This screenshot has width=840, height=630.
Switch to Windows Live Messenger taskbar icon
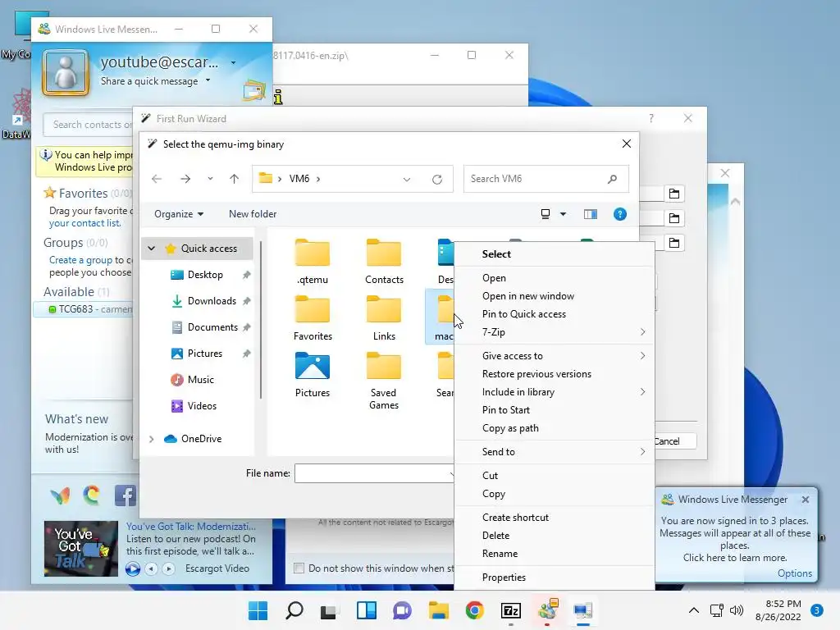(x=547, y=610)
